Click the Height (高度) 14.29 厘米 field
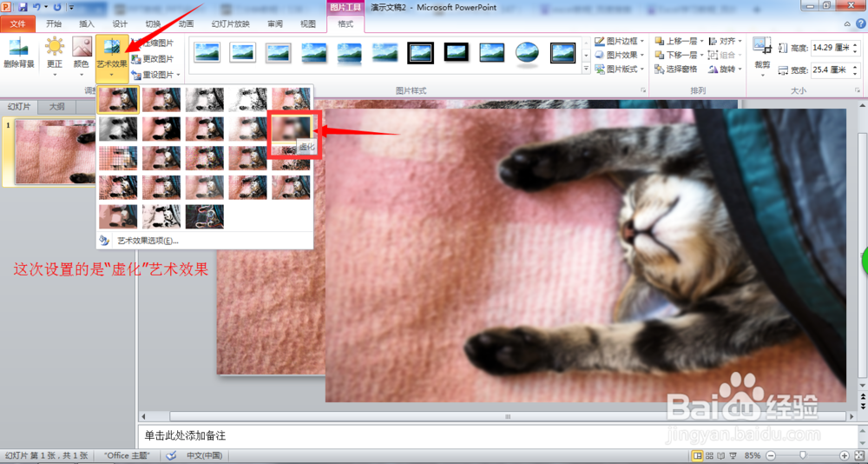This screenshot has width=868, height=464. (831, 48)
